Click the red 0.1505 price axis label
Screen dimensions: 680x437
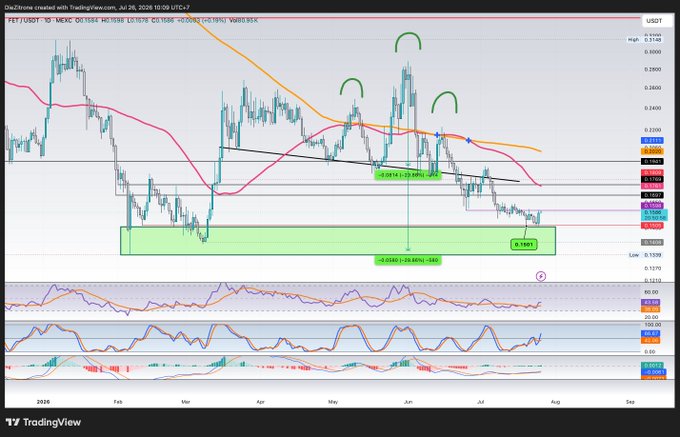tap(652, 225)
